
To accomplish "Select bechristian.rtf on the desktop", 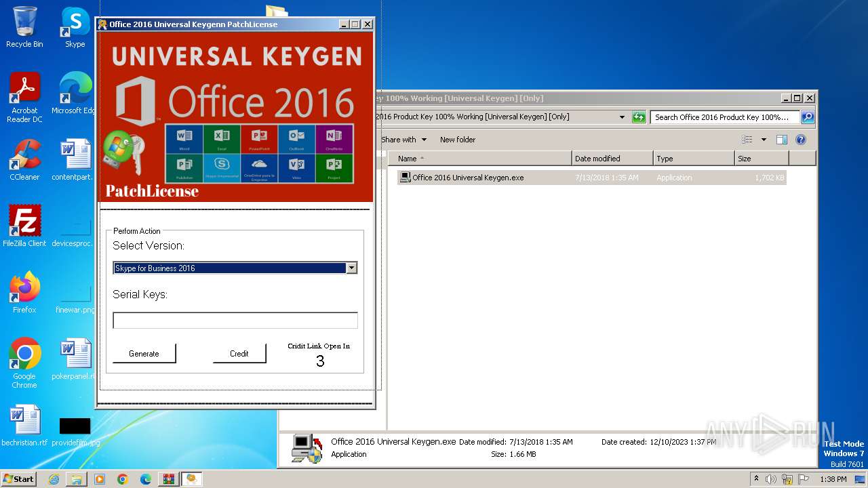I will click(24, 426).
